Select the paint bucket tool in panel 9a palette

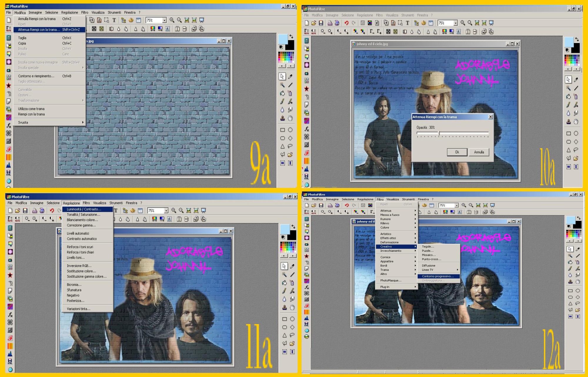click(x=282, y=93)
